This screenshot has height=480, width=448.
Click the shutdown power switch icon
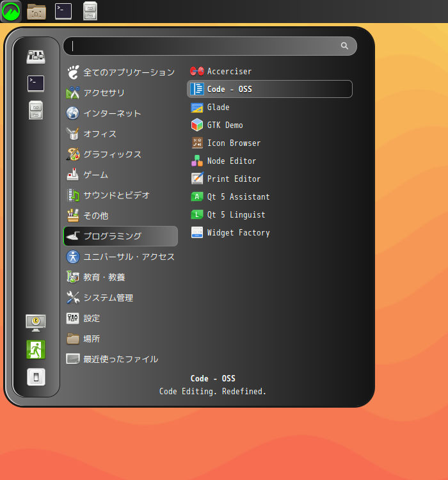tap(36, 377)
